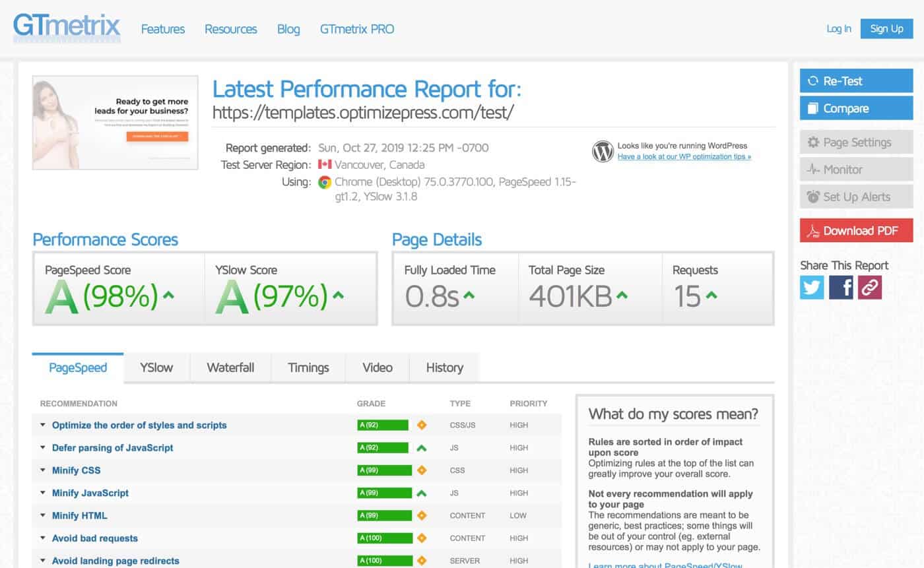
Task: Share report via Facebook icon
Action: pyautogui.click(x=841, y=288)
